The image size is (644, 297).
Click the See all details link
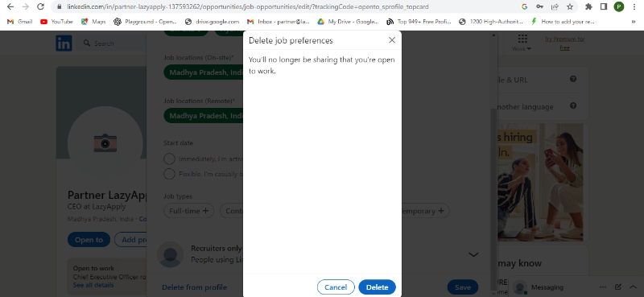coord(93,285)
